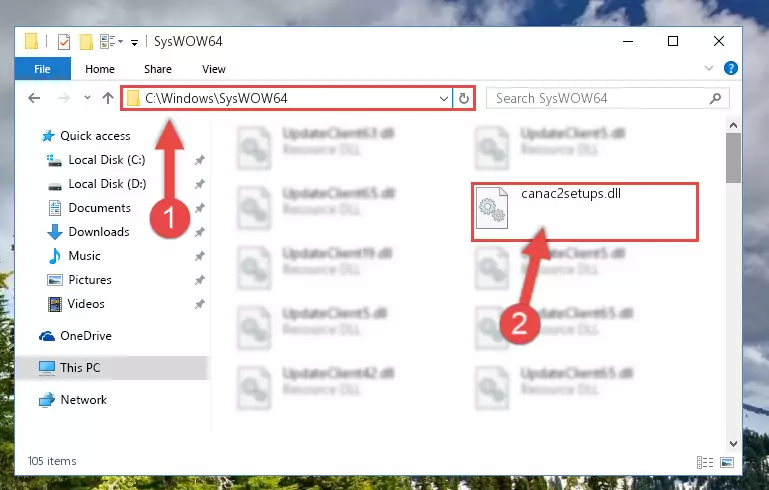Click pin icon next to Videos

click(199, 304)
